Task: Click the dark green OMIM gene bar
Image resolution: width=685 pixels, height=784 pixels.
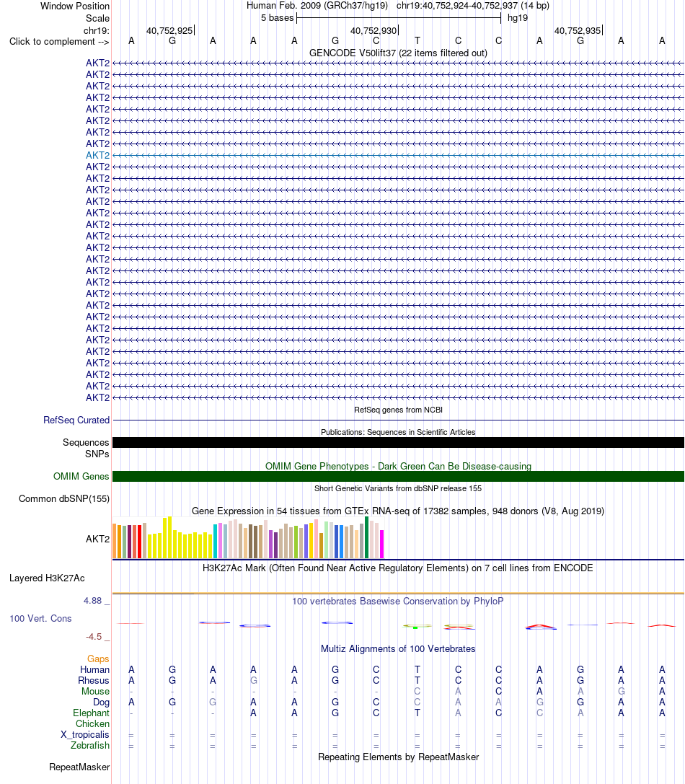Action: coord(398,477)
